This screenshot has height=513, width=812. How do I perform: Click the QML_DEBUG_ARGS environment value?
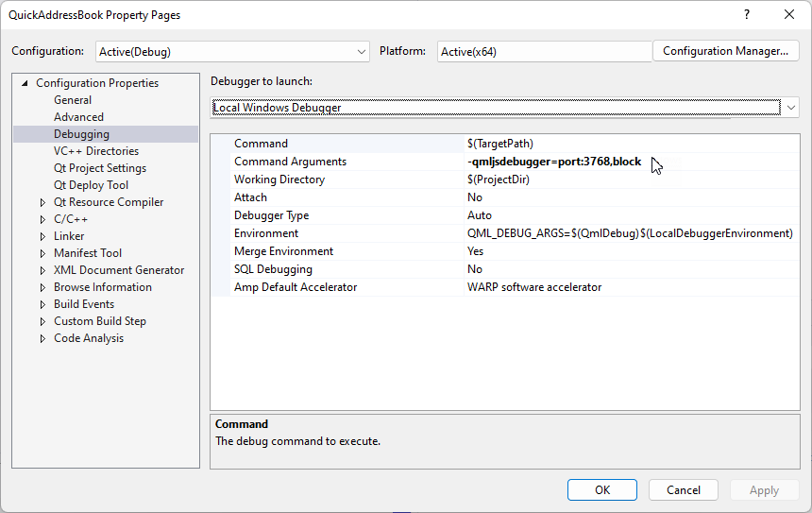click(x=630, y=233)
